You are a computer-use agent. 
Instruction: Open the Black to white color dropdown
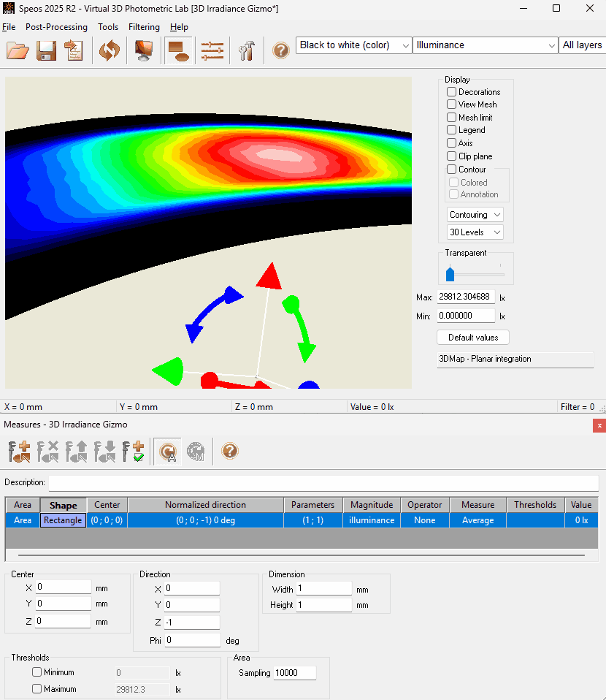[354, 45]
